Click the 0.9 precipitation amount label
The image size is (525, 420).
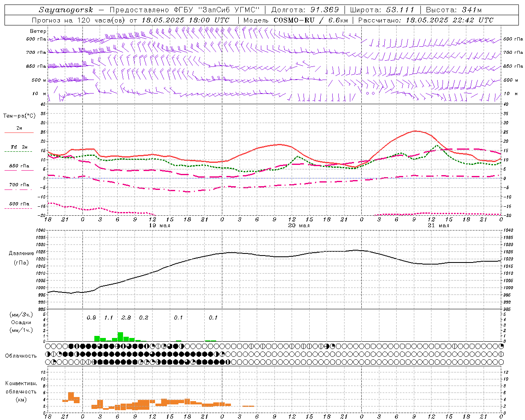pos(91,317)
